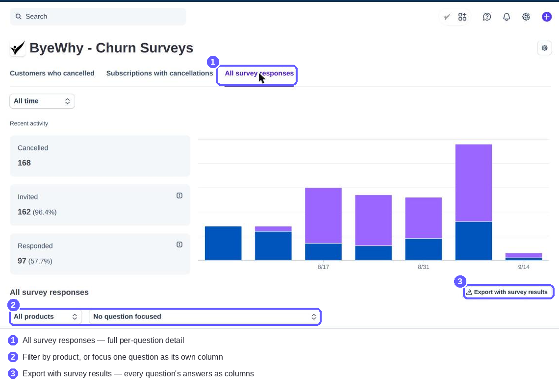
Task: Open the ByeWhy checkmark app shortcut
Action: [447, 17]
